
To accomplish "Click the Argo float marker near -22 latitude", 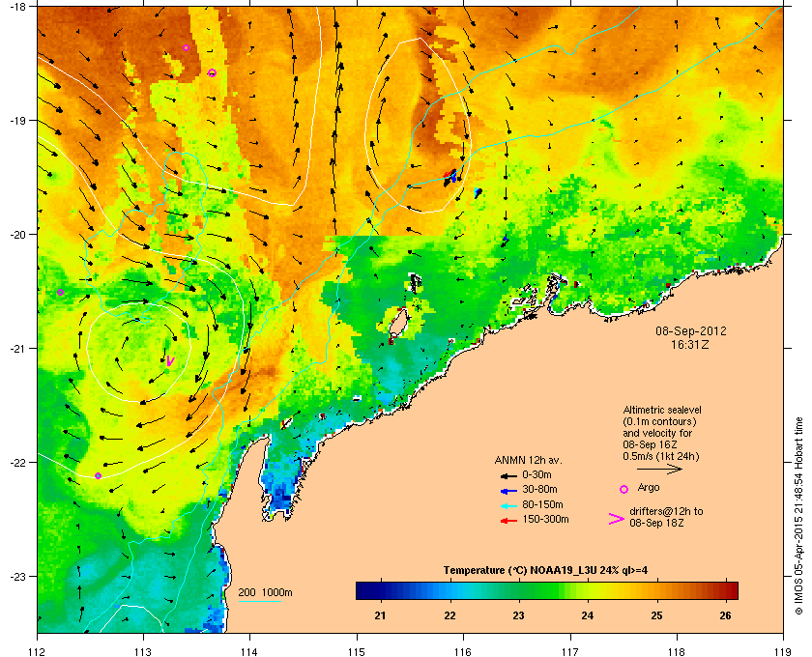I will [x=98, y=475].
